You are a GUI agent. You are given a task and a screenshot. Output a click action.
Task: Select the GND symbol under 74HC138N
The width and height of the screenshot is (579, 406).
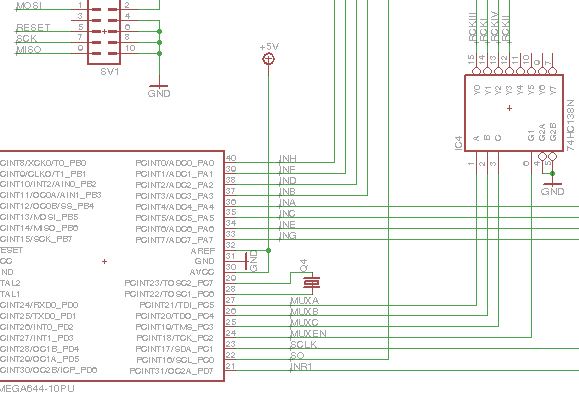[x=552, y=188]
